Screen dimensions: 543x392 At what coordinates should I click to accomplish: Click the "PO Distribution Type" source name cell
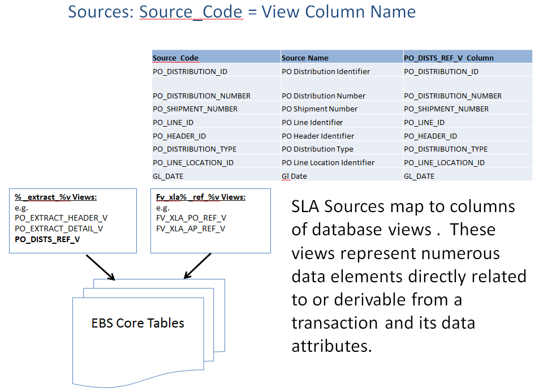tap(317, 149)
